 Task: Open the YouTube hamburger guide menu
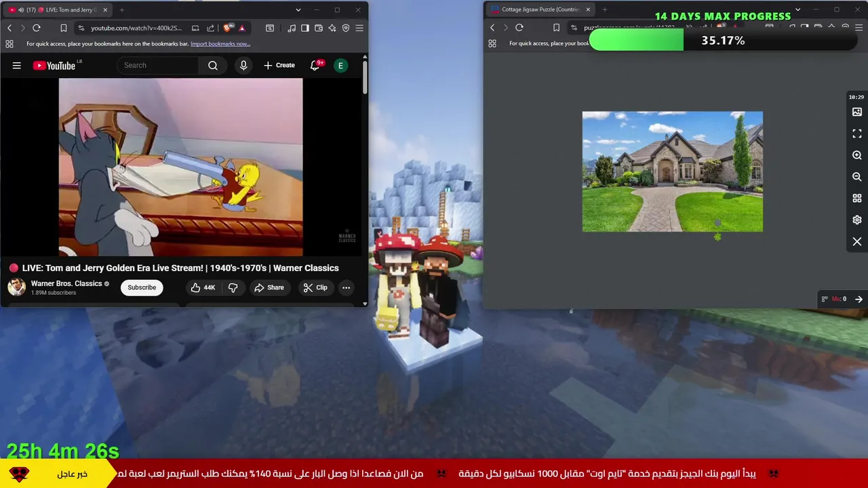pos(16,66)
